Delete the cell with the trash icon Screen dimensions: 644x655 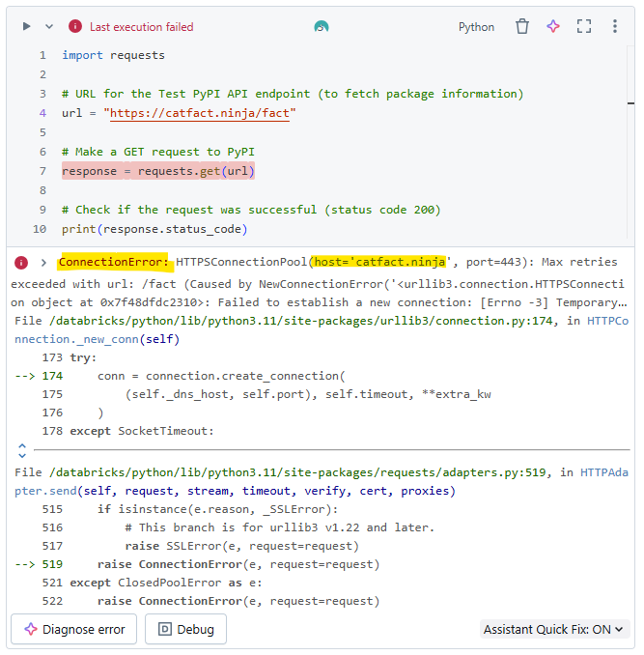pos(522,27)
